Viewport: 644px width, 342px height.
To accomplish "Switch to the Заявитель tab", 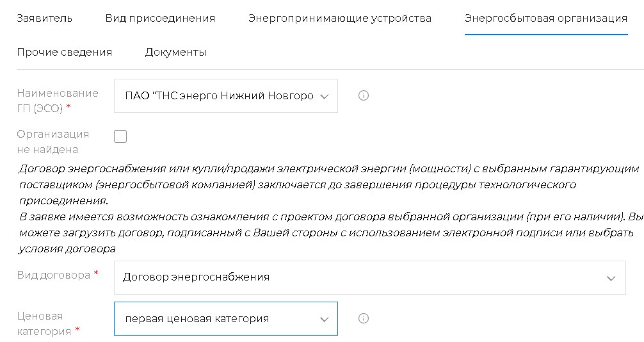I will point(44,18).
